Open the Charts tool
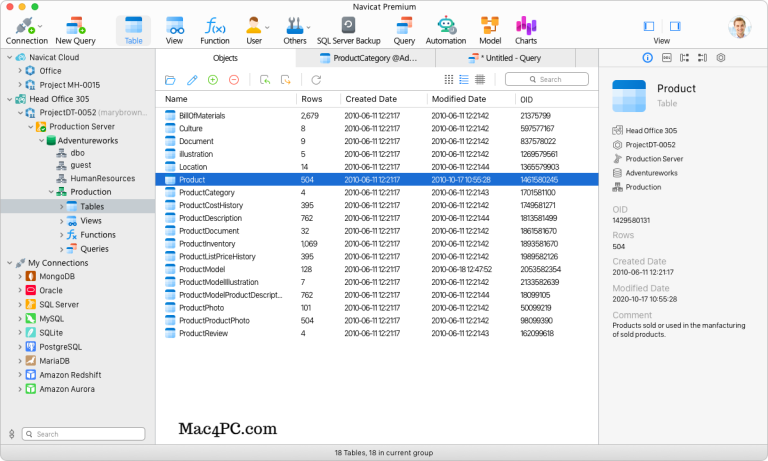The width and height of the screenshot is (768, 461). click(526, 31)
